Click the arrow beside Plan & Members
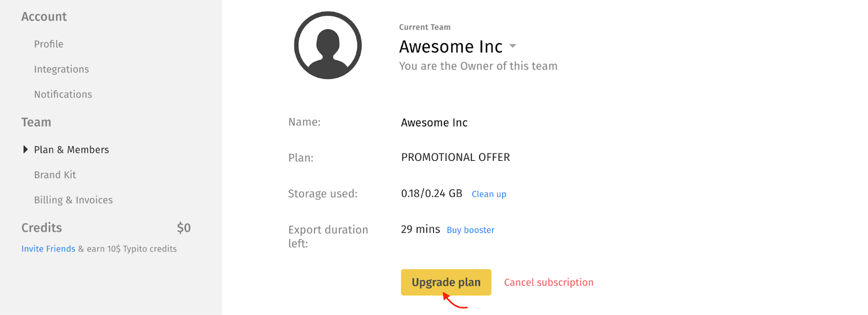The image size is (868, 315). 25,149
